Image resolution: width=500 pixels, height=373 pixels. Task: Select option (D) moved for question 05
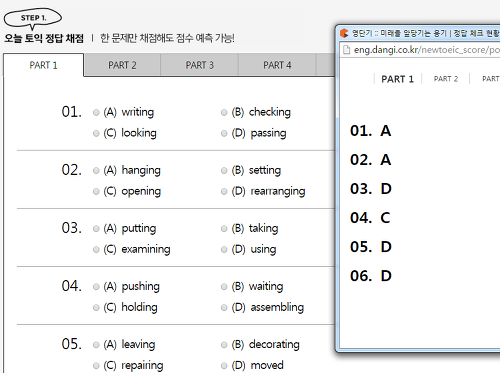(224, 366)
